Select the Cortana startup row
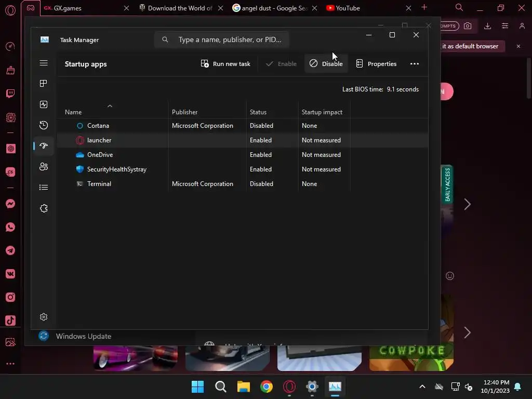 tap(242, 126)
